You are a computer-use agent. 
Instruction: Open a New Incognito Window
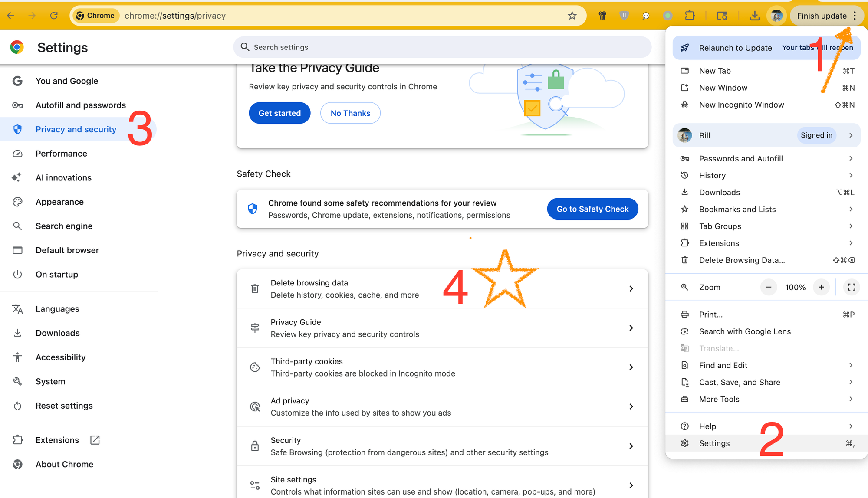point(766,105)
